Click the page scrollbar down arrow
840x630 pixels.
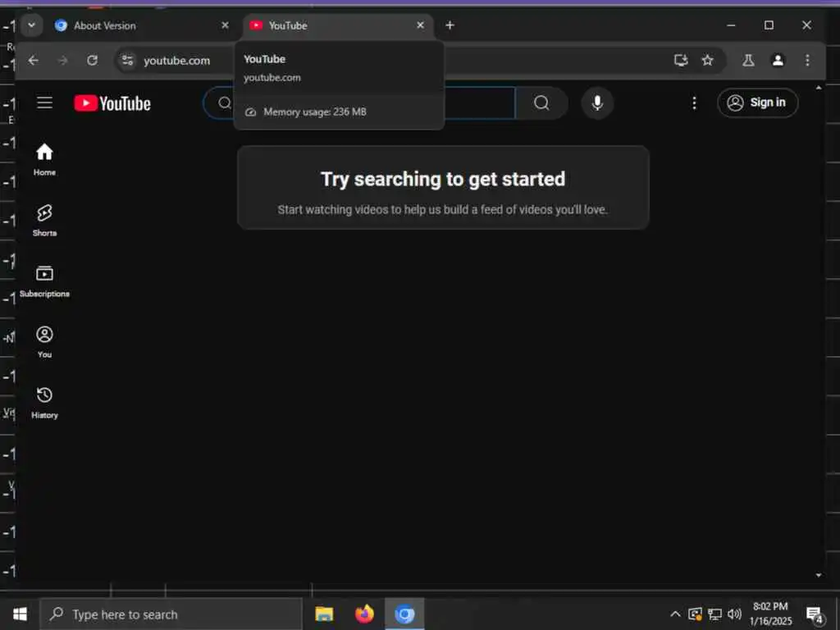pyautogui.click(x=819, y=575)
